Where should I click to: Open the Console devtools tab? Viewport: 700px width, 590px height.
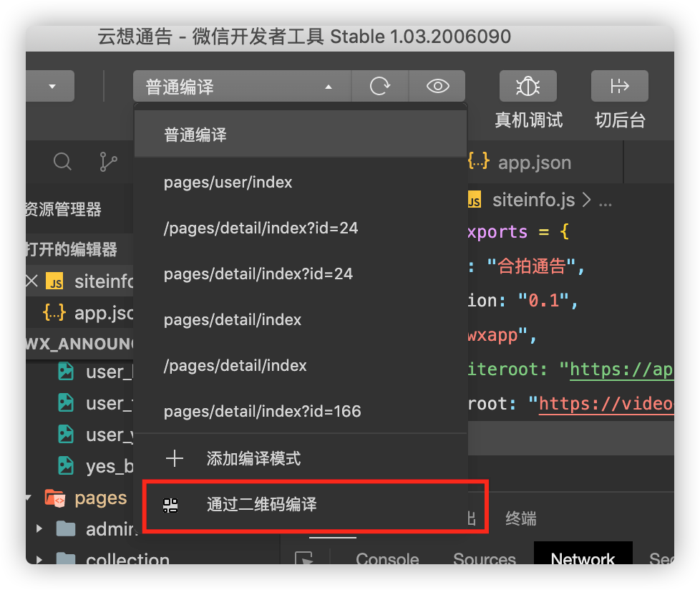pos(387,558)
